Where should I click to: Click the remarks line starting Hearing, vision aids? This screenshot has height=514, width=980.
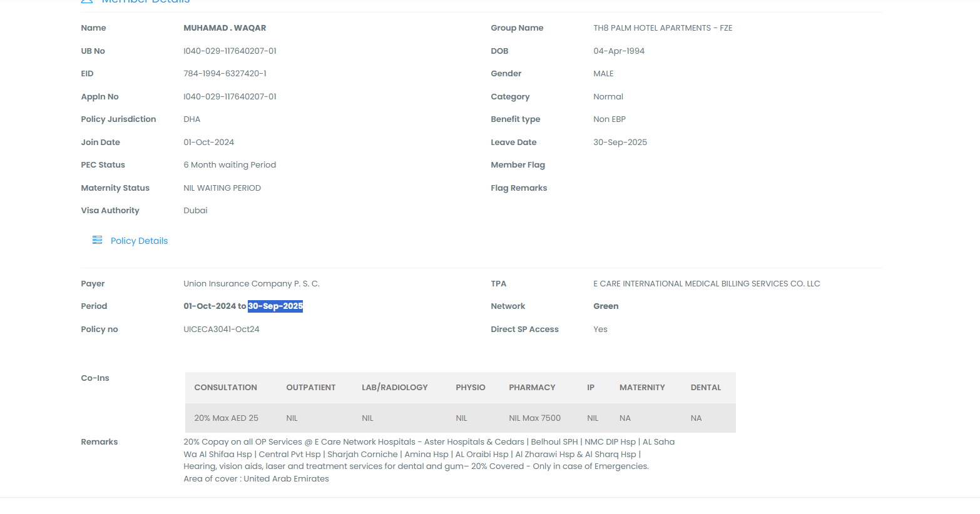click(x=416, y=466)
